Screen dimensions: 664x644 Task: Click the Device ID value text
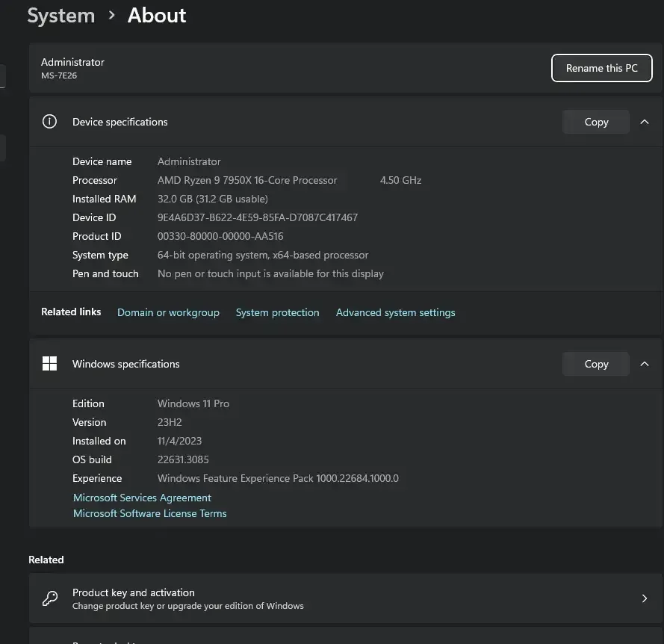click(257, 217)
